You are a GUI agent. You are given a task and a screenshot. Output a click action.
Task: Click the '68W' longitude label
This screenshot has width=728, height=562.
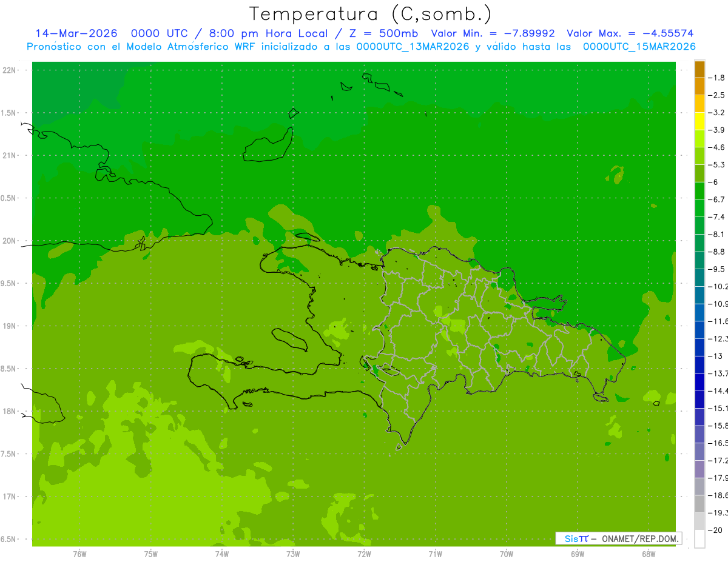click(x=649, y=554)
